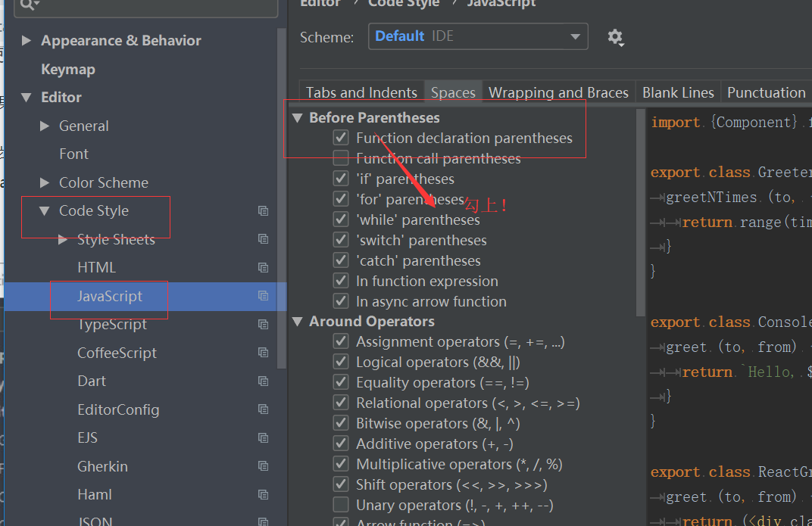Click the Editor breadcrumb link at the top
The height and width of the screenshot is (526, 812).
tap(321, 4)
